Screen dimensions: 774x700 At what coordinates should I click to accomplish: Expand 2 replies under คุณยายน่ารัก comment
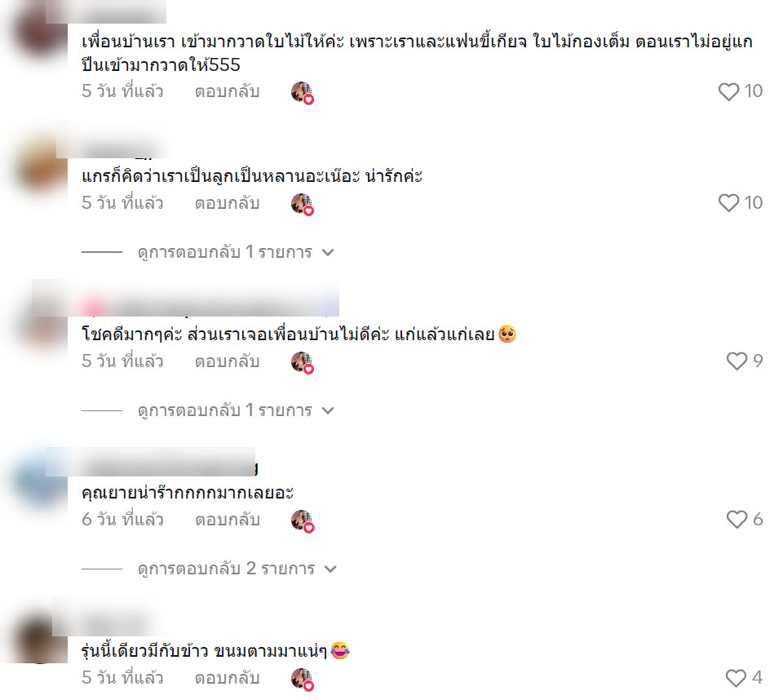click(x=237, y=569)
